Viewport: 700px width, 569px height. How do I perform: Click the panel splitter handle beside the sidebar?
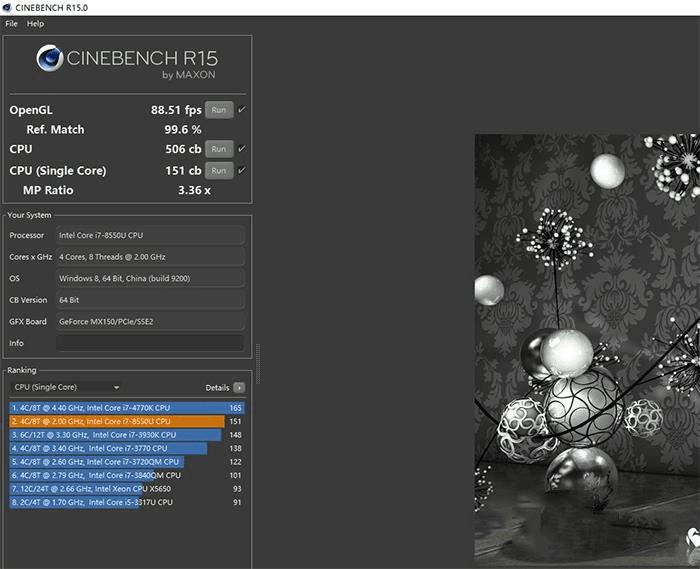click(x=258, y=364)
